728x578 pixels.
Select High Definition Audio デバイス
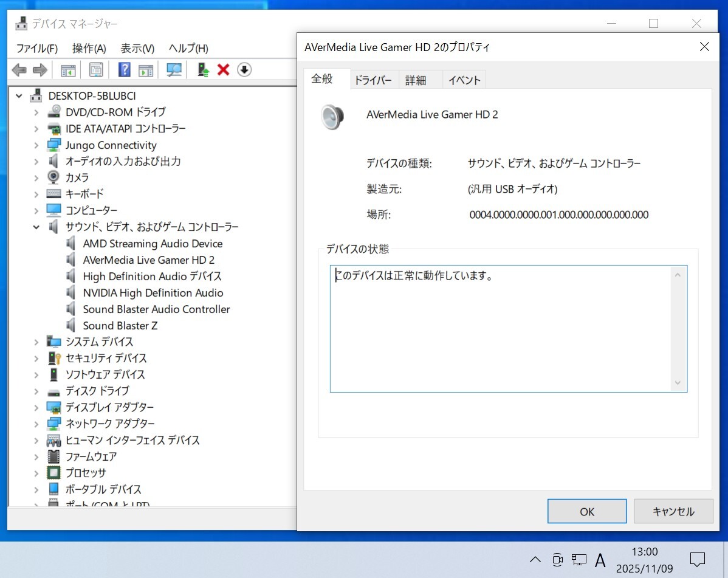pyautogui.click(x=153, y=276)
